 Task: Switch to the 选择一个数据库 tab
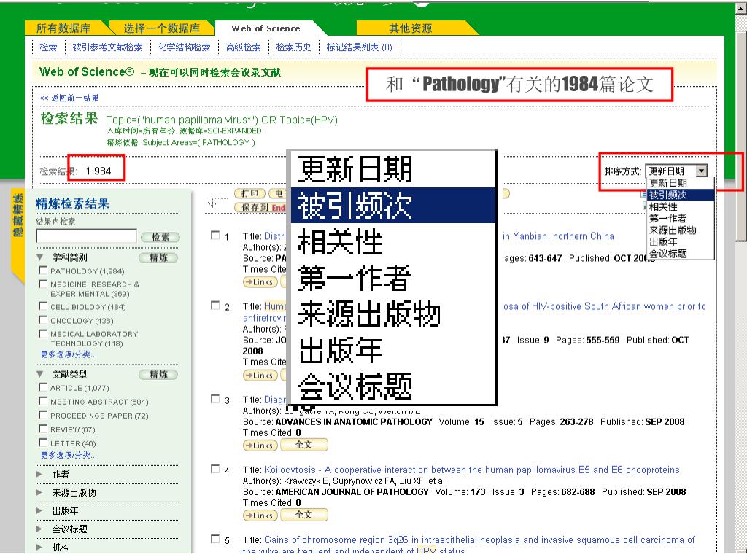(x=161, y=28)
